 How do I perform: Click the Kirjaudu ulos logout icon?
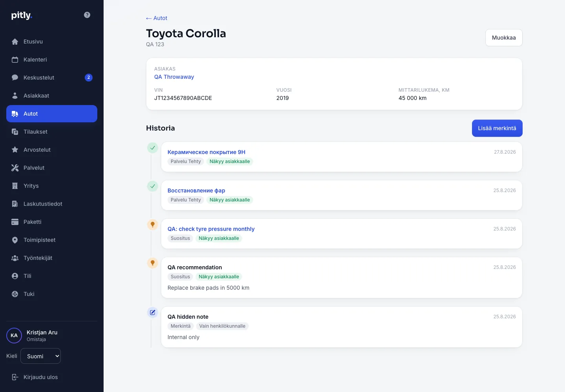15,377
